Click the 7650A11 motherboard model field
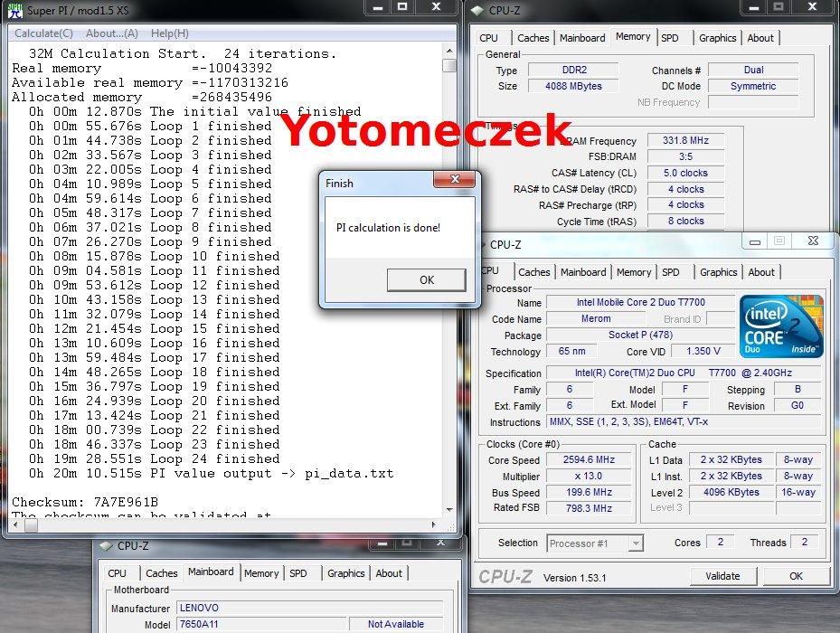Viewport: 840px width, 633px height. tap(261, 625)
